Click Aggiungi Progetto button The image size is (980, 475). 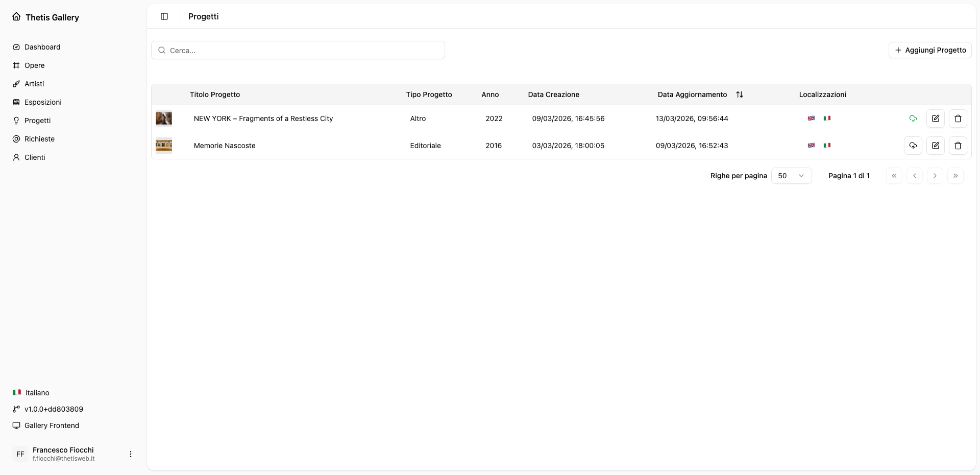[929, 50]
